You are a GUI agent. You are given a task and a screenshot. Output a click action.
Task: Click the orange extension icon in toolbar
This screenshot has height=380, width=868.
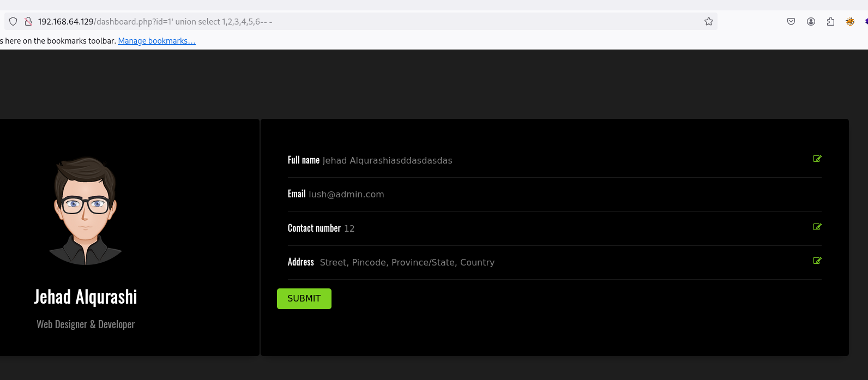click(x=850, y=21)
